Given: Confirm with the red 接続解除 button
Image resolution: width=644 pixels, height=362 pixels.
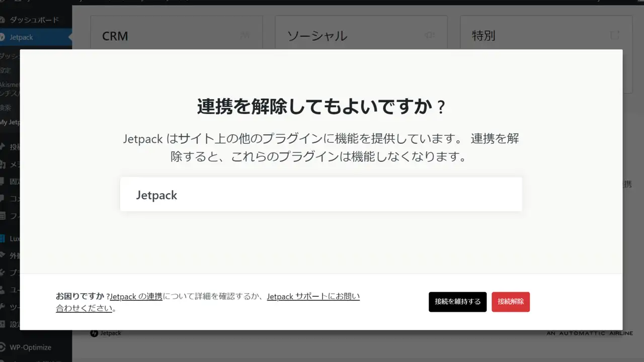Looking at the screenshot, I should 511,302.
